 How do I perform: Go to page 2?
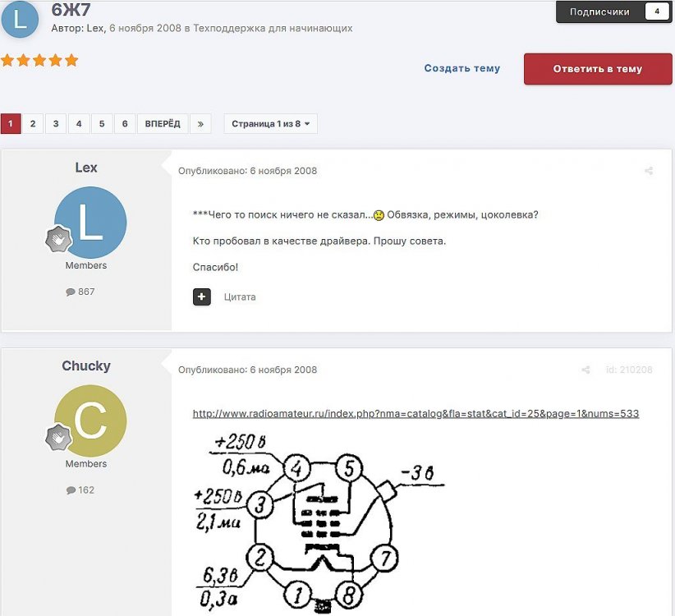(x=33, y=124)
